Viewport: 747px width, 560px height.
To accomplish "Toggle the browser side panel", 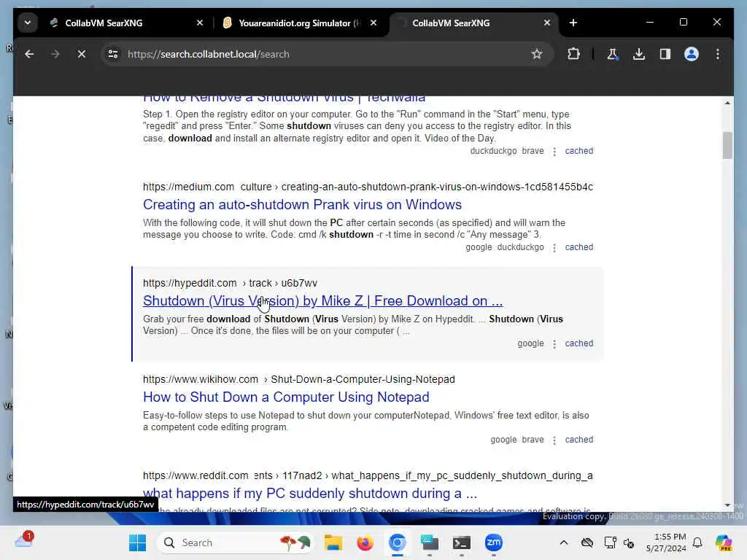I will [665, 54].
